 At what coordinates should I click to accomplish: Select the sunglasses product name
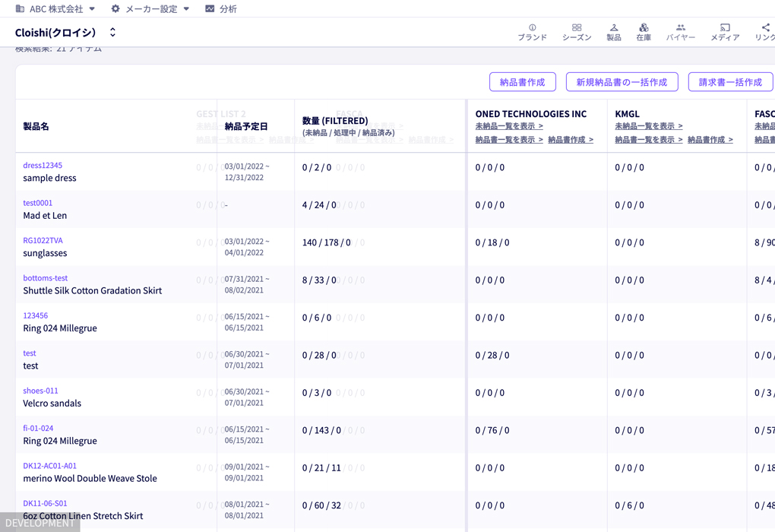coord(45,253)
